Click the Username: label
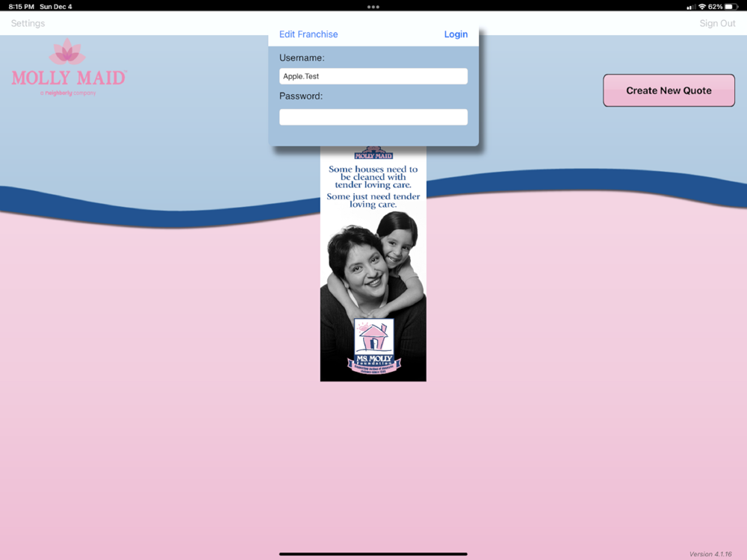 [x=302, y=58]
